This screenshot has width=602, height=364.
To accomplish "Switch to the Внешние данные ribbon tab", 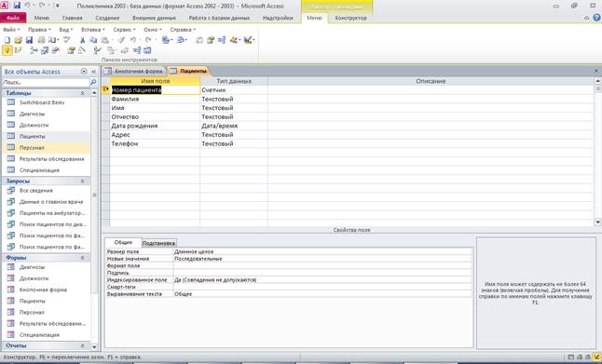I will point(154,18).
